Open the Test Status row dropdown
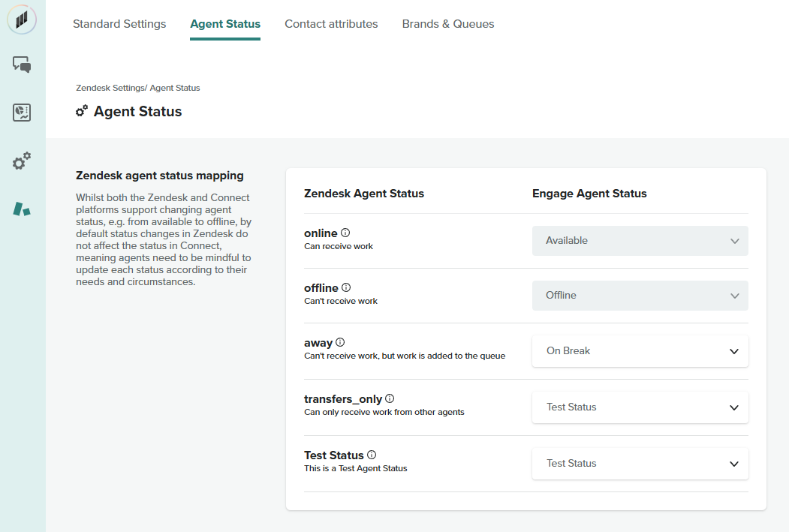This screenshot has width=789, height=532. [x=640, y=464]
